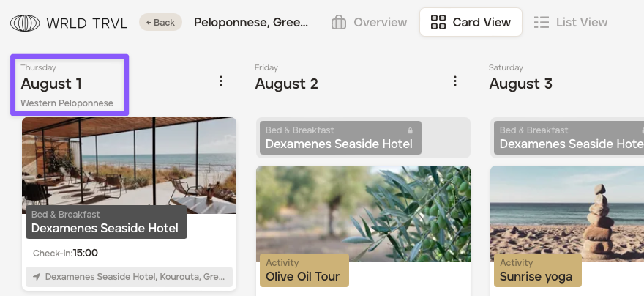Image resolution: width=644 pixels, height=296 pixels.
Task: Click location arrow icon beside hotel address
Action: (x=36, y=277)
